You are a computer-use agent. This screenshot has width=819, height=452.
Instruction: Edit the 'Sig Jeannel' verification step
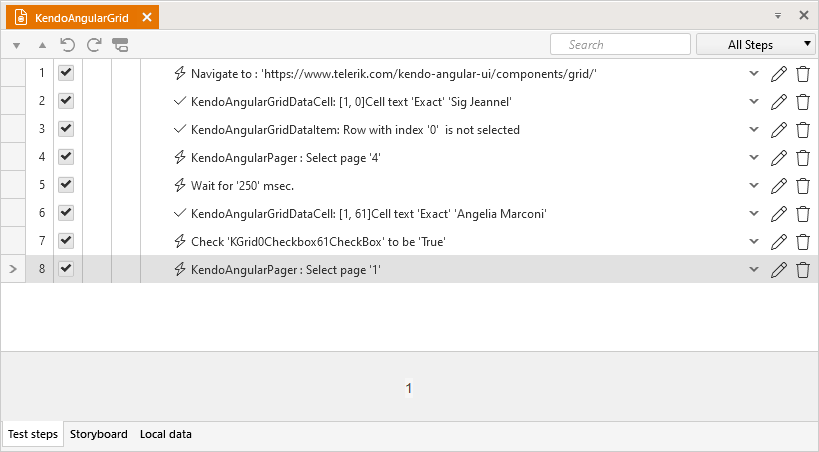[x=779, y=101]
